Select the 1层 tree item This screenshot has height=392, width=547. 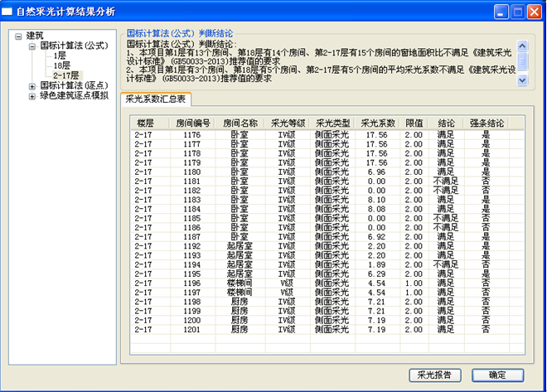[x=60, y=56]
